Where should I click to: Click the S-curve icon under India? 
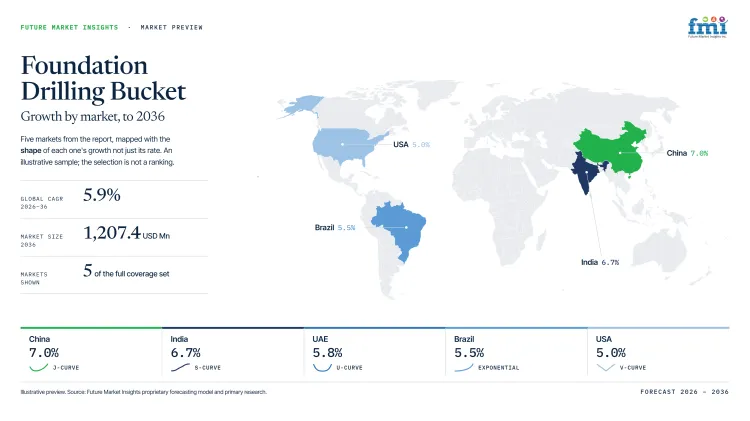180,367
